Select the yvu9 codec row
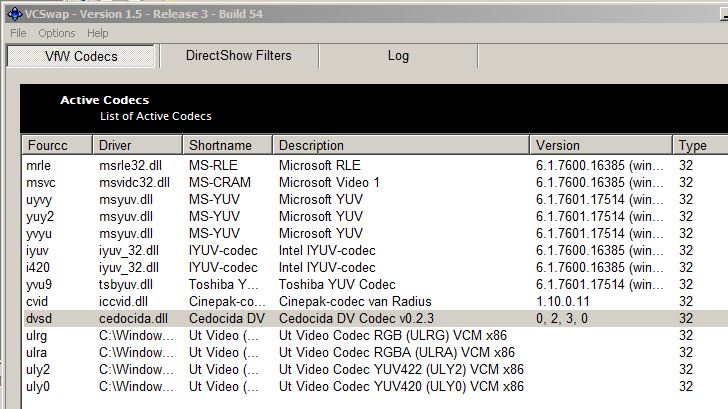This screenshot has width=728, height=409. [375, 285]
